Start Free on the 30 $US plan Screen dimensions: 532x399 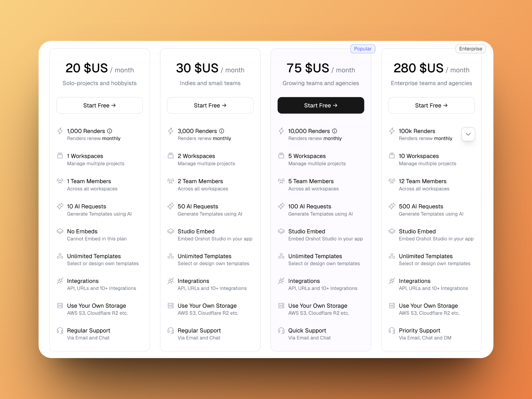pyautogui.click(x=210, y=105)
